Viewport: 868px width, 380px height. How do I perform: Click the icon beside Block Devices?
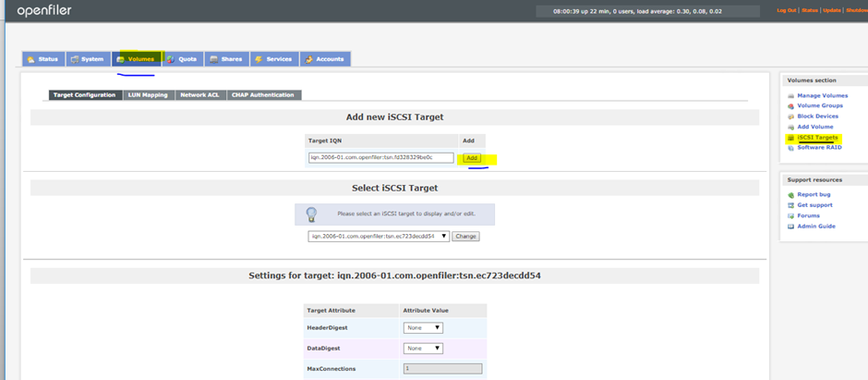(x=791, y=116)
